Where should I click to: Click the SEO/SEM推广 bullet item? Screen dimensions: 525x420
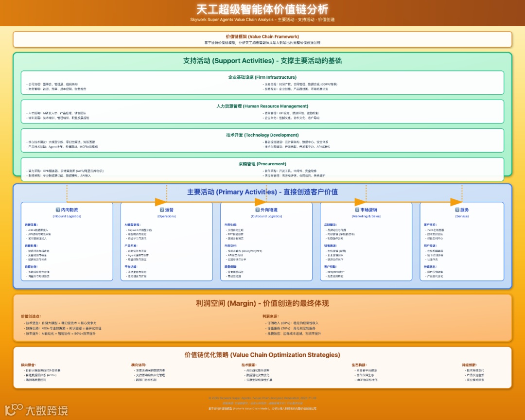coord(335,272)
